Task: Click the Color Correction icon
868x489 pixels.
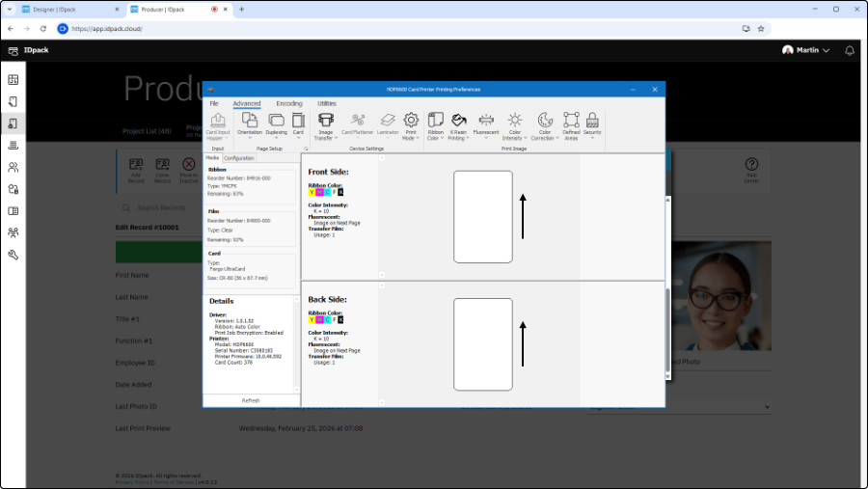Action: click(545, 121)
